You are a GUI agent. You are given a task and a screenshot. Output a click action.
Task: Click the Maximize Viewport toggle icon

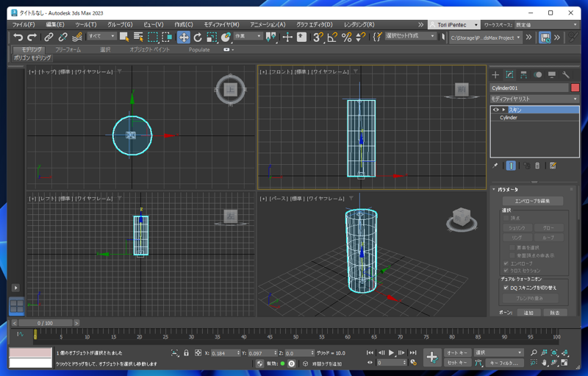point(564,363)
